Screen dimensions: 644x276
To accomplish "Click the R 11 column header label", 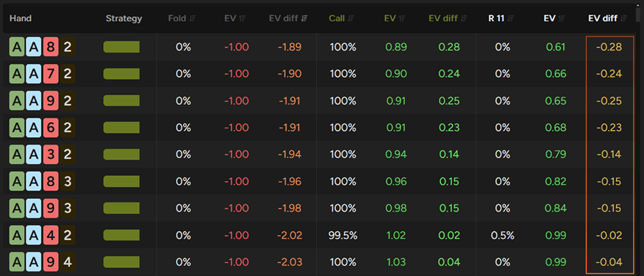I will [x=496, y=18].
